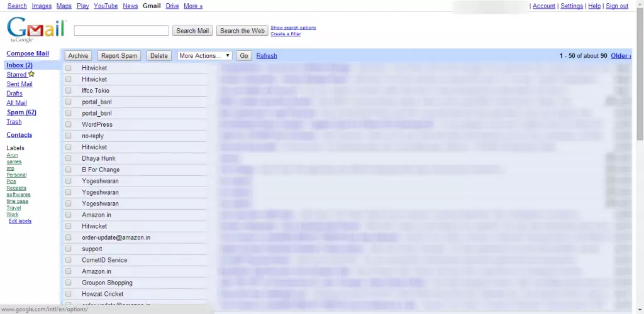Click Create a filter
Viewport: 644px width, 314px height.
click(x=286, y=34)
